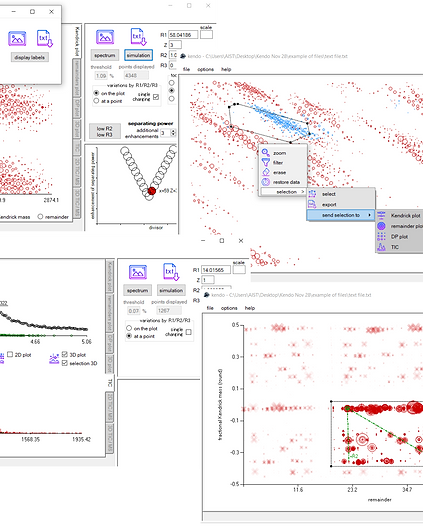Click the image export icon in the lower window
Image resolution: width=423 pixels, height=526 pixels.
pyautogui.click(x=138, y=272)
